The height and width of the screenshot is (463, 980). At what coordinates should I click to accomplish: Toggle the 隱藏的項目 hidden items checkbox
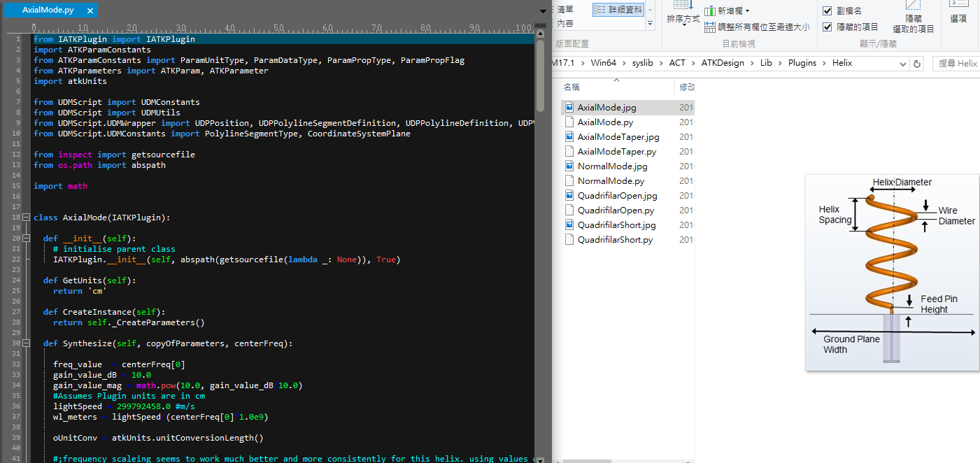coord(828,27)
